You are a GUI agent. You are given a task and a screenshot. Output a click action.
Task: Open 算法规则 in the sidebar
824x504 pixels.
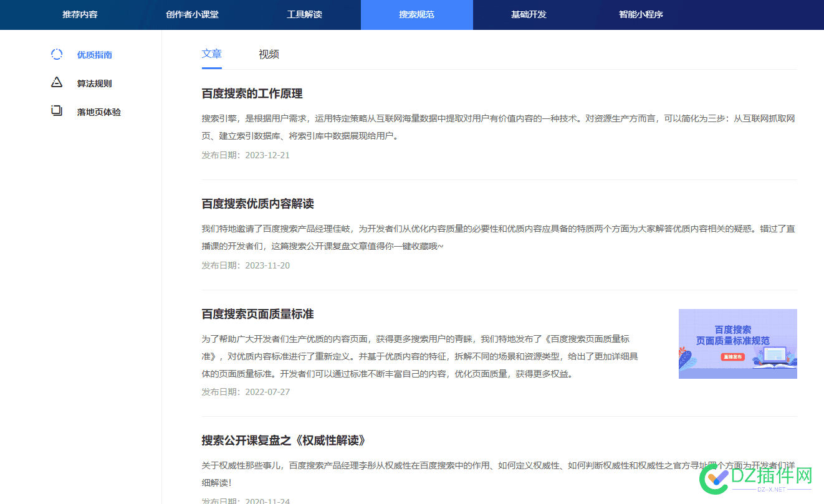[95, 83]
